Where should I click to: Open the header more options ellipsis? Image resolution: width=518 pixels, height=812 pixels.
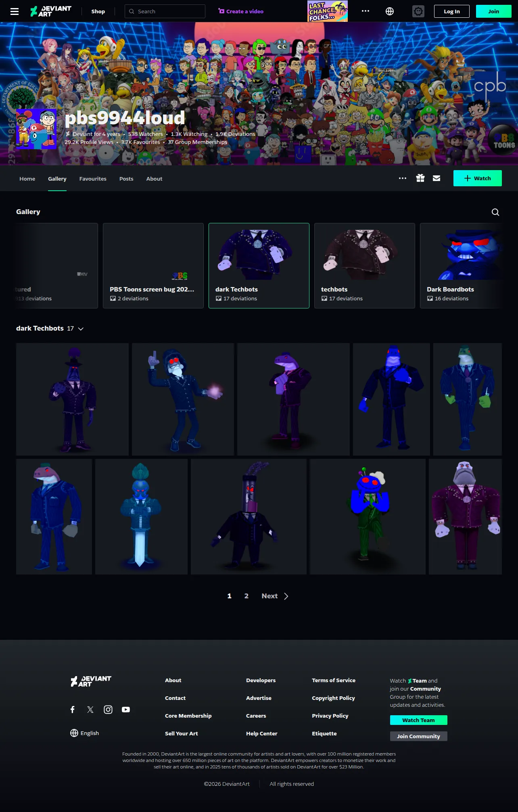click(366, 11)
